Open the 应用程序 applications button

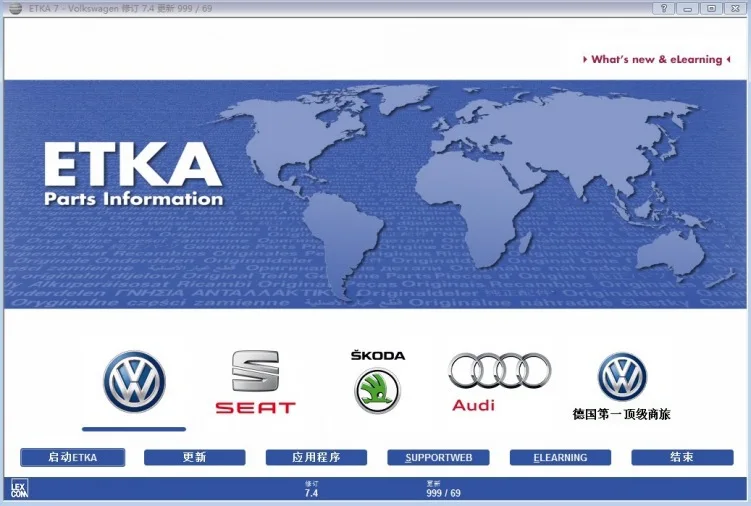(316, 458)
